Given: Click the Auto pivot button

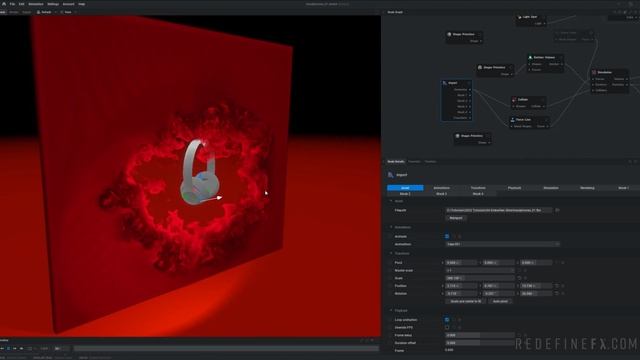Looking at the screenshot, I should [500, 301].
